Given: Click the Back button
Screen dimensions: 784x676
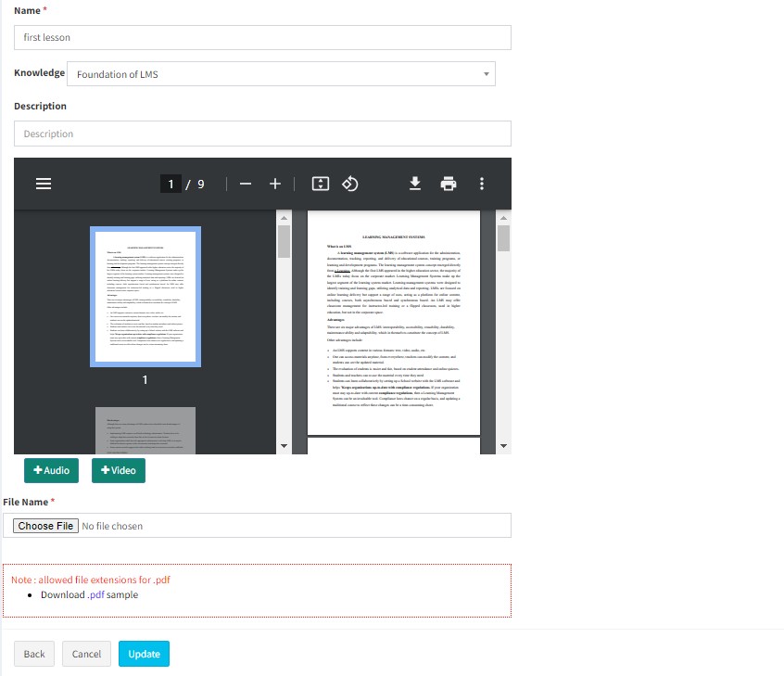Looking at the screenshot, I should click(x=34, y=654).
